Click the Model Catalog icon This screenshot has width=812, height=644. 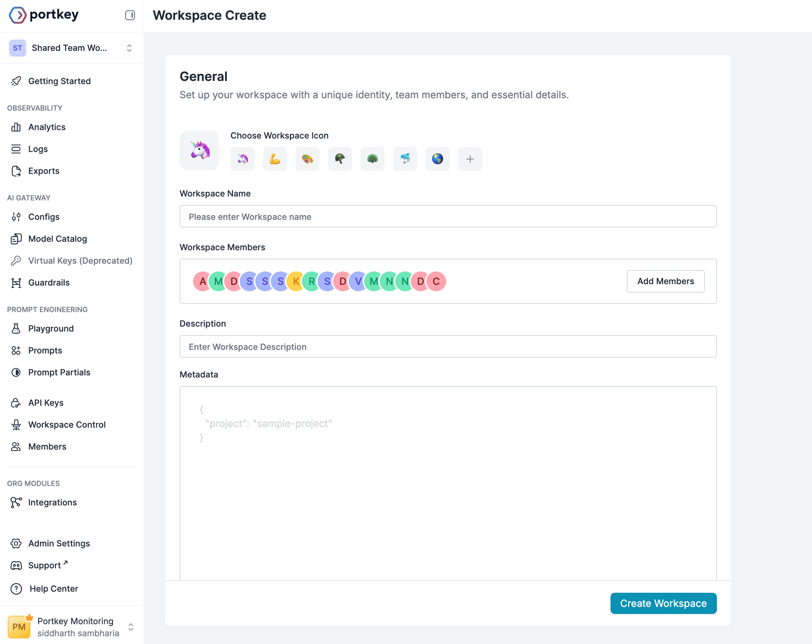(16, 239)
